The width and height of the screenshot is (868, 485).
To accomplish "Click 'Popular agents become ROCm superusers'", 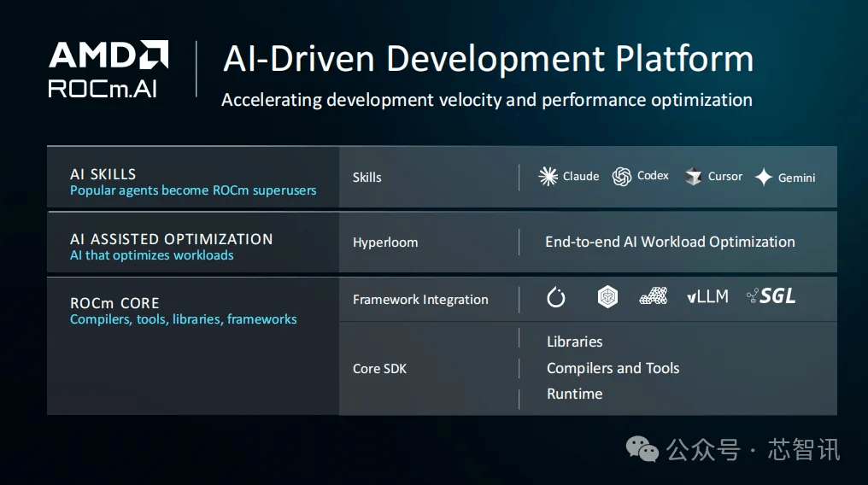I will (193, 190).
